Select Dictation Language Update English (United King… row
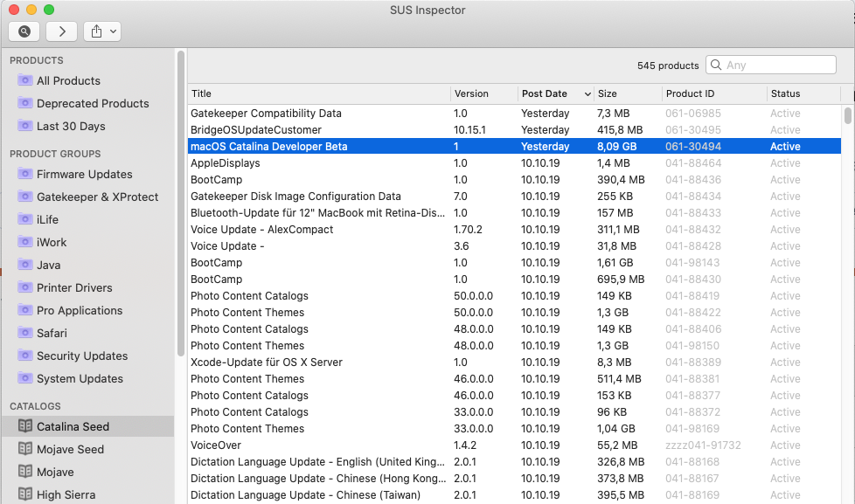Image resolution: width=855 pixels, height=504 pixels. coord(514,461)
